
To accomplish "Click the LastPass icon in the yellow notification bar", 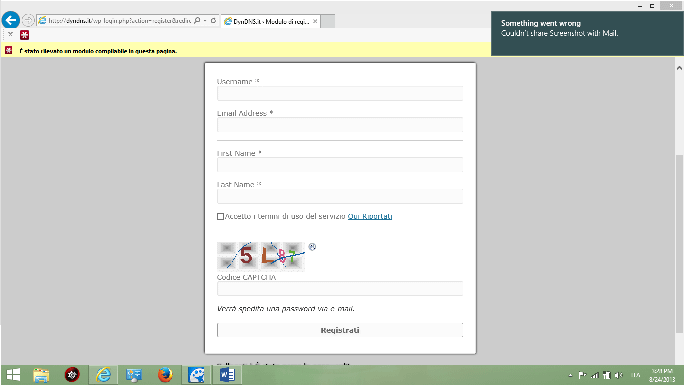I will [x=8, y=51].
